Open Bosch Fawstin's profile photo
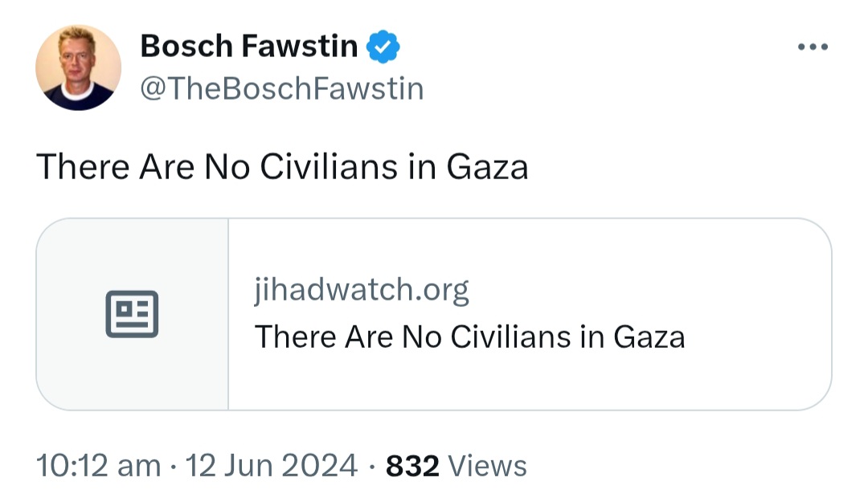868x502 pixels. click(x=78, y=67)
